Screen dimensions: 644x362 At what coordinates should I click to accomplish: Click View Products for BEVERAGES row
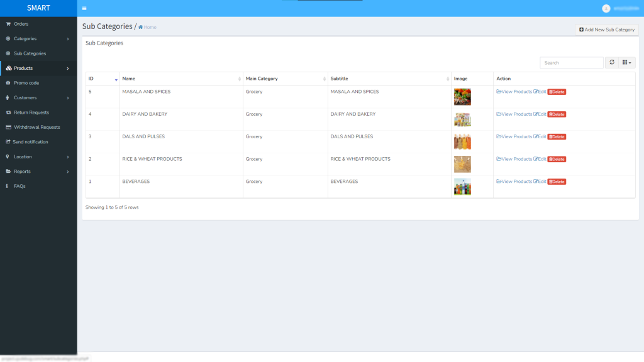(x=514, y=181)
